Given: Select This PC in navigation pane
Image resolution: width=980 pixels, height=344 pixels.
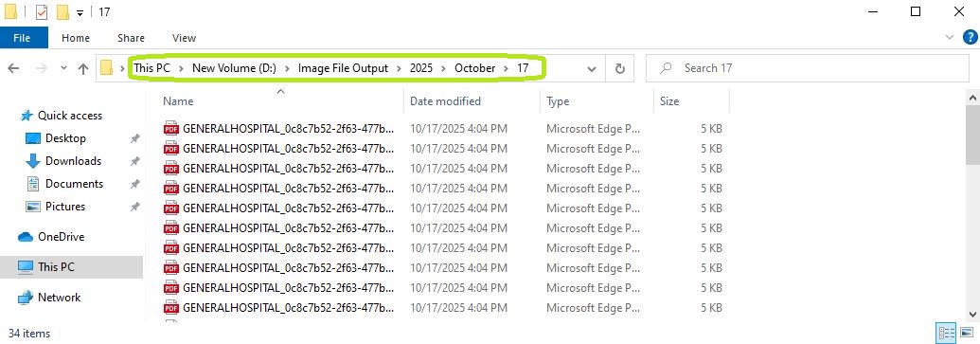Looking at the screenshot, I should tap(56, 266).
